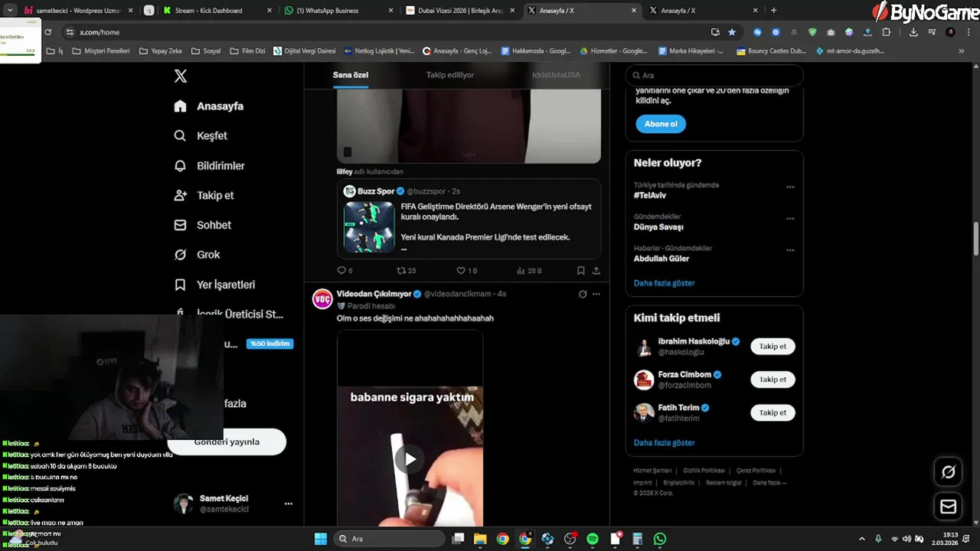This screenshot has width=980, height=551.
Task: Open more options on Videodan Çıkılmıyor post
Action: 596,294
